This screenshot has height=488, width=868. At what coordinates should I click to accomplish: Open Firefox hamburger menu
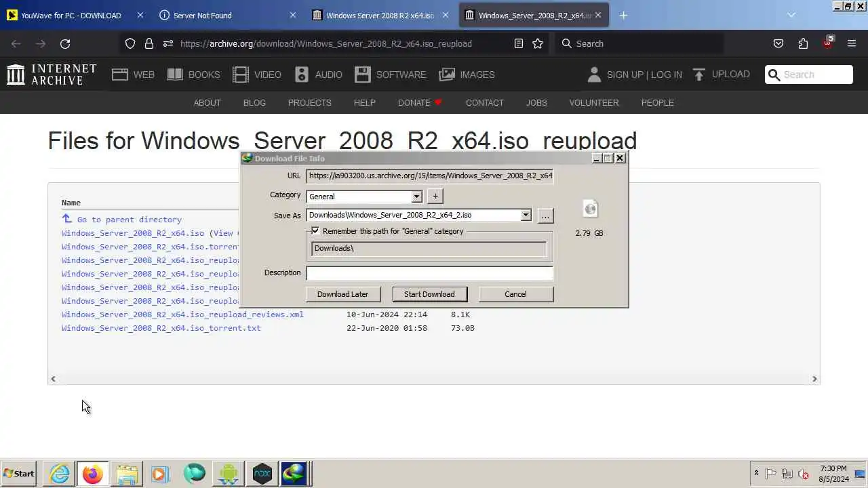point(852,43)
